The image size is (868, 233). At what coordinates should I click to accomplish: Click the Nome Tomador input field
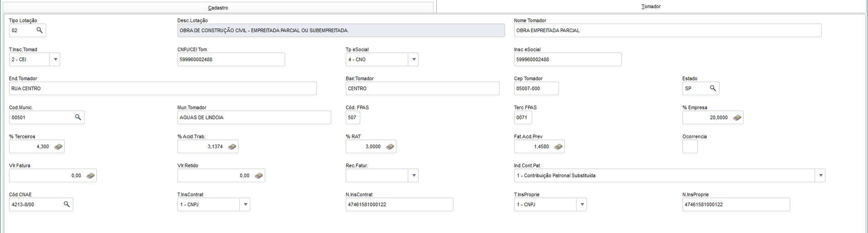pos(668,30)
